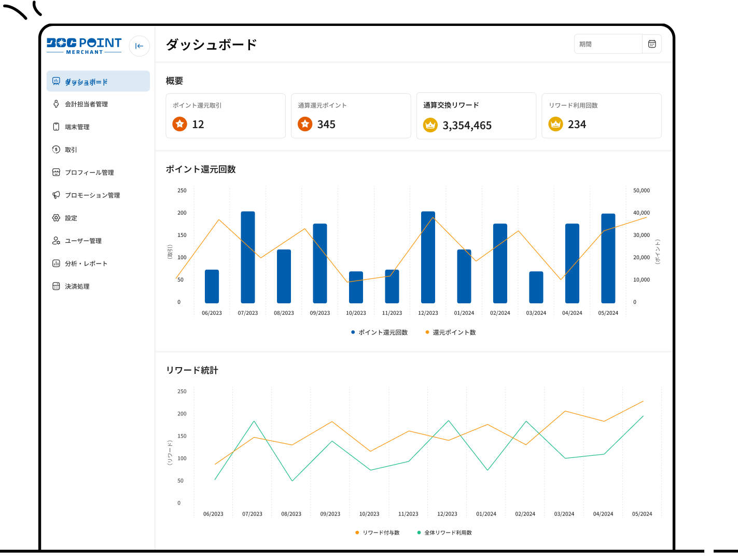Click the user management person icon
Screen dimensions: 738x560
coord(56,241)
